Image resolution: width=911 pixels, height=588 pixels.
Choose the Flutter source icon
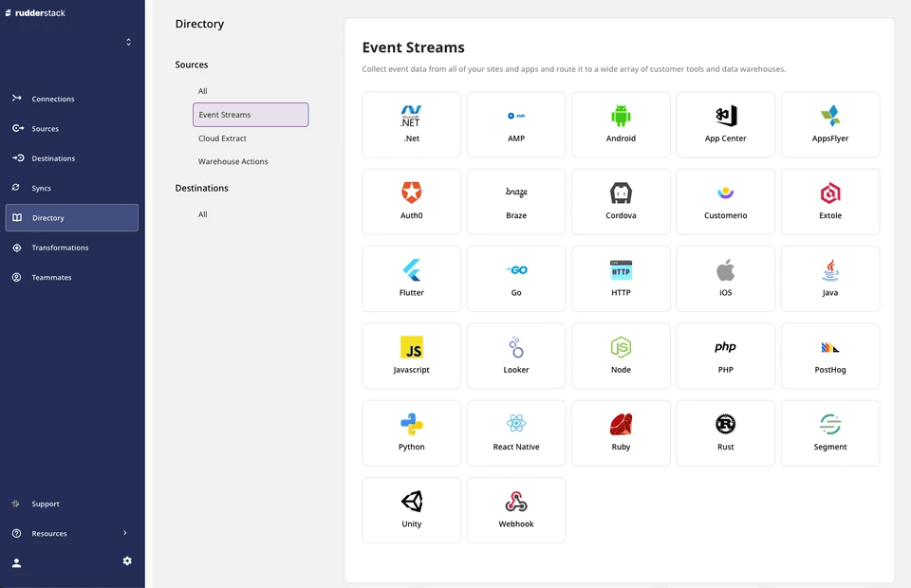tap(411, 270)
